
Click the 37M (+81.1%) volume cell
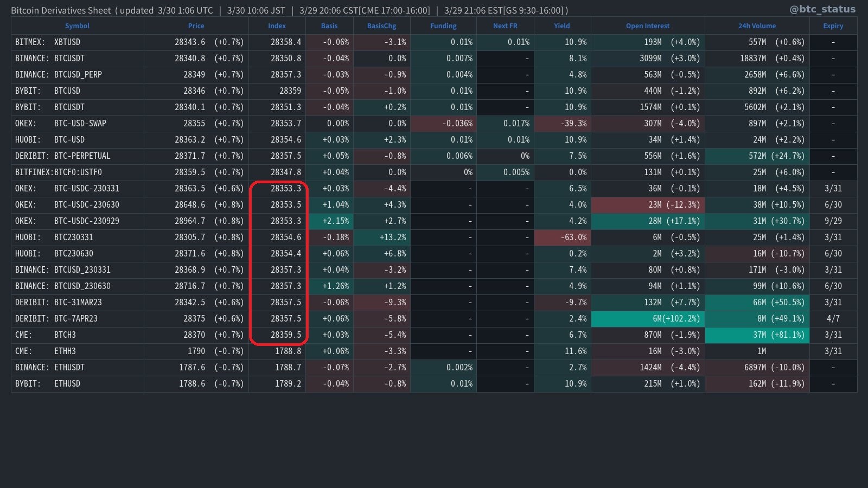click(757, 335)
